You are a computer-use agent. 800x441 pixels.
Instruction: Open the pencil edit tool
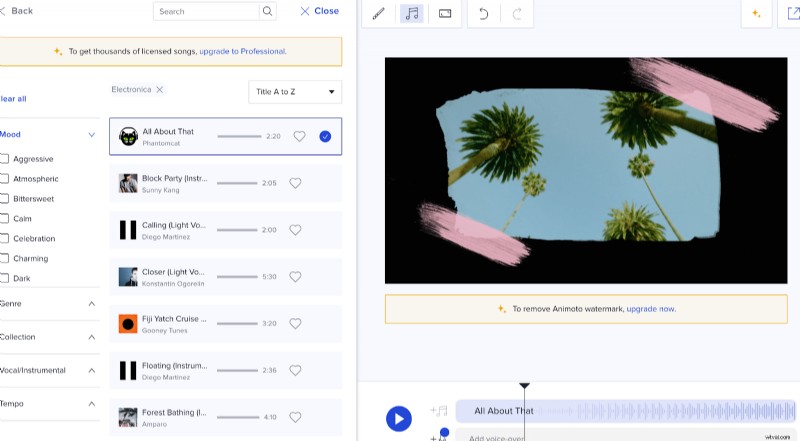tap(378, 13)
